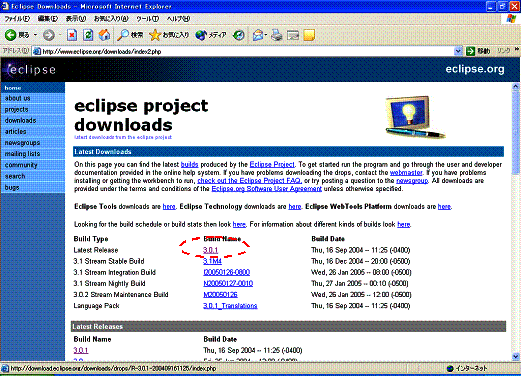Refresh the page with the green arrows icon

coord(88,35)
